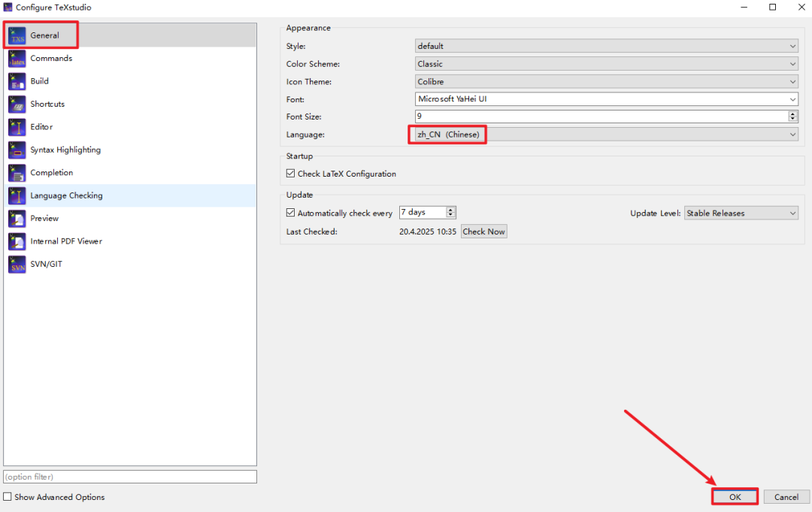The image size is (812, 512).
Task: Click the option filter search field
Action: [x=130, y=477]
